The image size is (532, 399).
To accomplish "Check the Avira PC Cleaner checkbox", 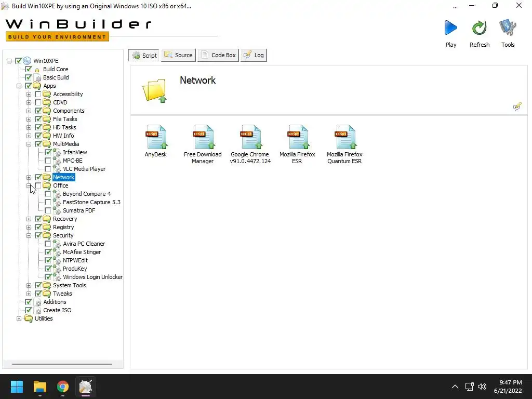I will (48, 244).
